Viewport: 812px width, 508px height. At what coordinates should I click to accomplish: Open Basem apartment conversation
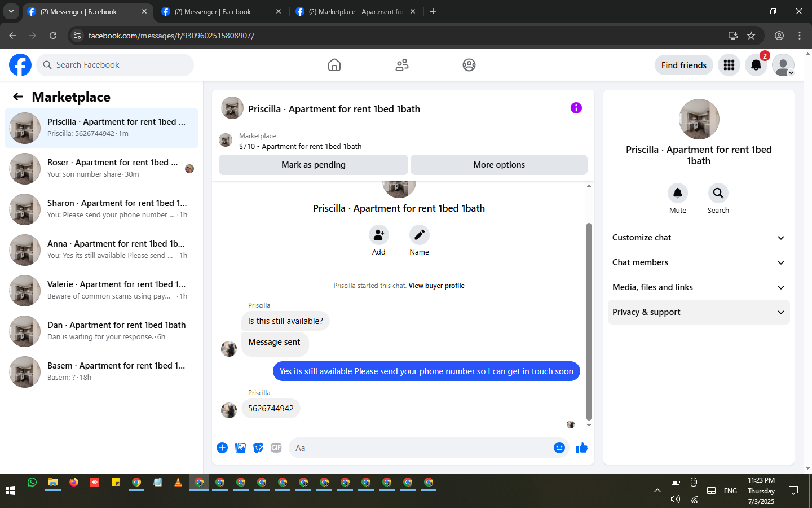pyautogui.click(x=101, y=372)
